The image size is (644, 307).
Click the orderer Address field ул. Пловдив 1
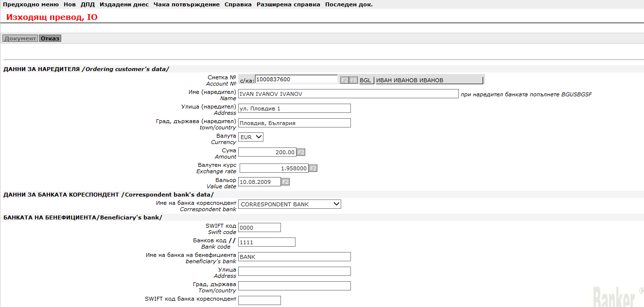(295, 108)
